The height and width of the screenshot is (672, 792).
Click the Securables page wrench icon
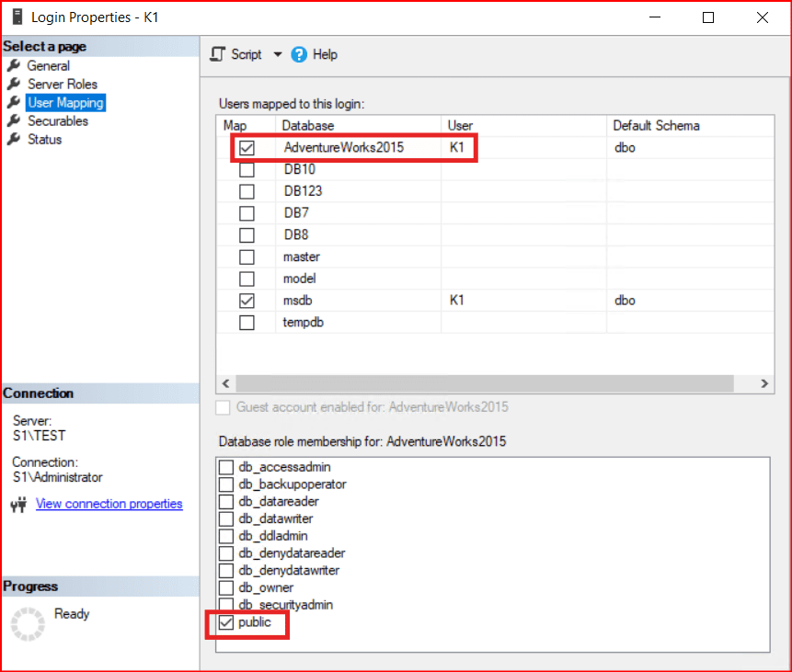coord(14,121)
